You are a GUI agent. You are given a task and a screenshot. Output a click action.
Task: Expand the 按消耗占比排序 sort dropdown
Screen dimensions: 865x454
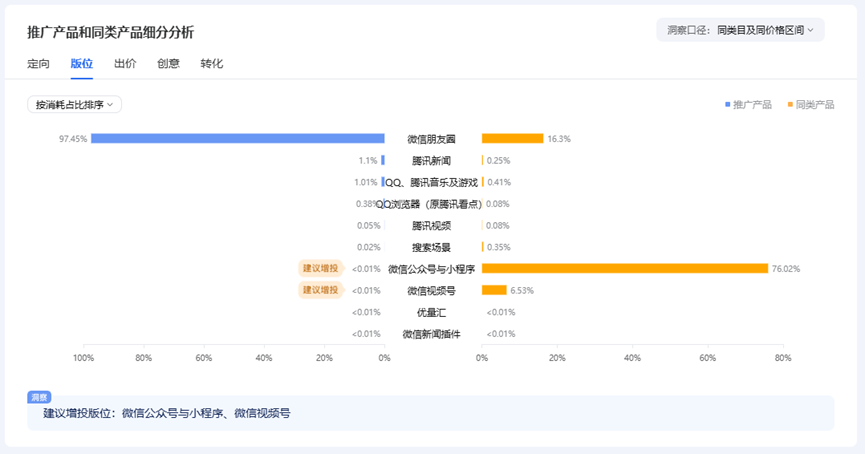click(x=74, y=104)
